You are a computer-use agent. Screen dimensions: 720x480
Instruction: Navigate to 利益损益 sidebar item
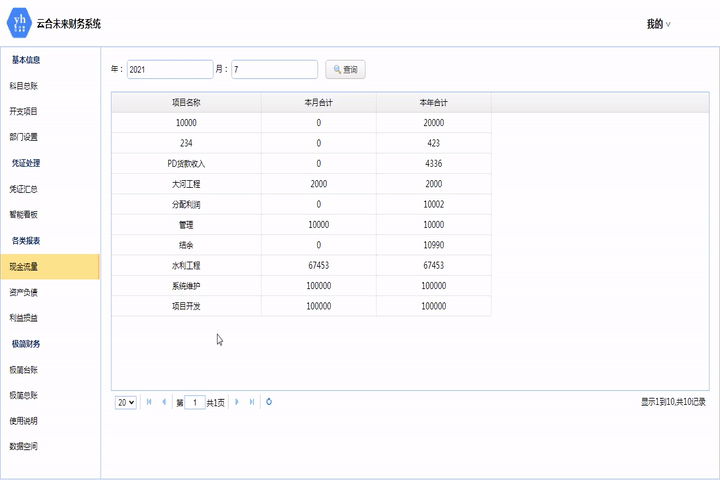(24, 318)
